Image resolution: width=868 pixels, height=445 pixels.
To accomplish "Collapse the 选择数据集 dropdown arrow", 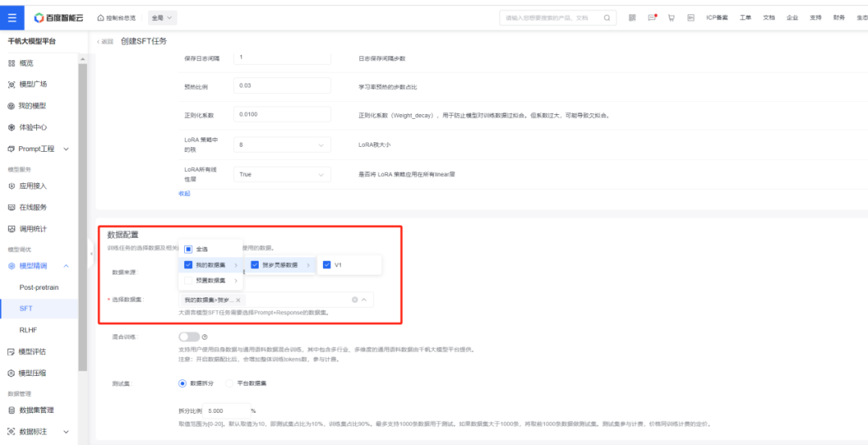I will click(x=364, y=300).
